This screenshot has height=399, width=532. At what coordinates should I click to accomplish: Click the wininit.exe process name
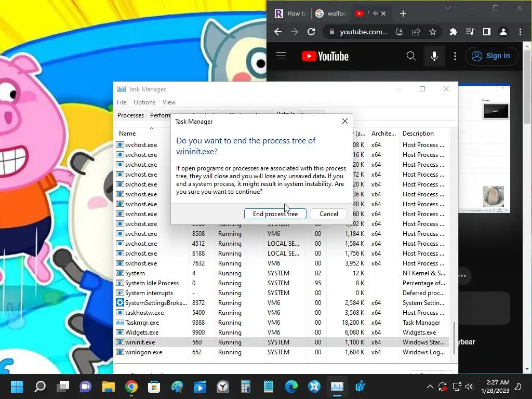[x=140, y=342]
